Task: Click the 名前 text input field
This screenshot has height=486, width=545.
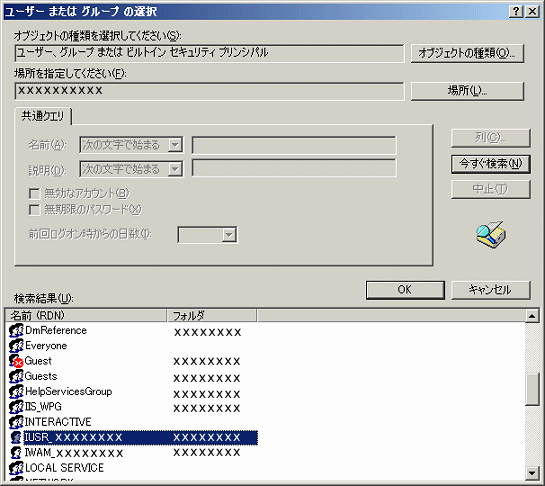Action: (294, 145)
